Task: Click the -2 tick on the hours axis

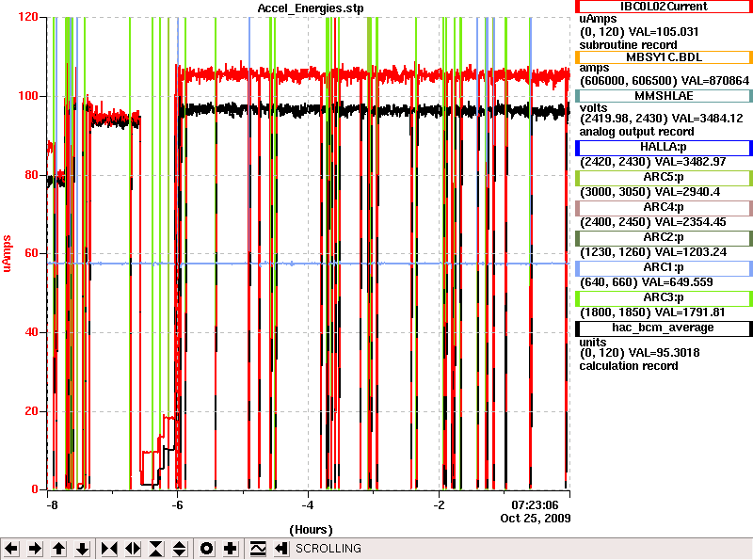Action: (x=439, y=505)
